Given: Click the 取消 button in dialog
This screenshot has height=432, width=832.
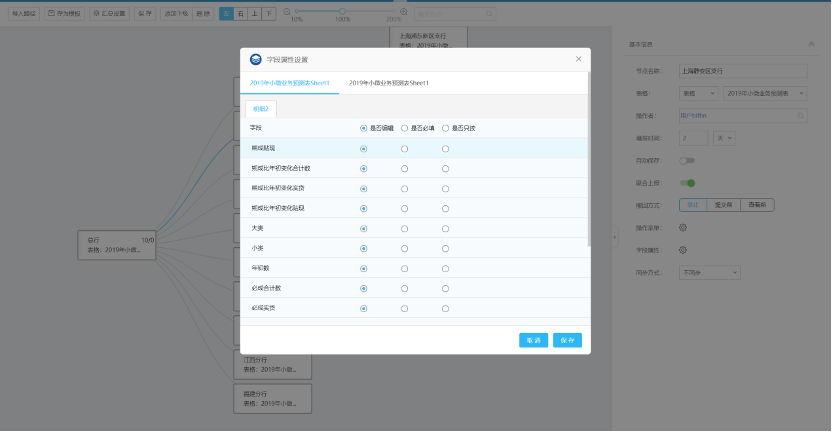Looking at the screenshot, I should (x=533, y=340).
